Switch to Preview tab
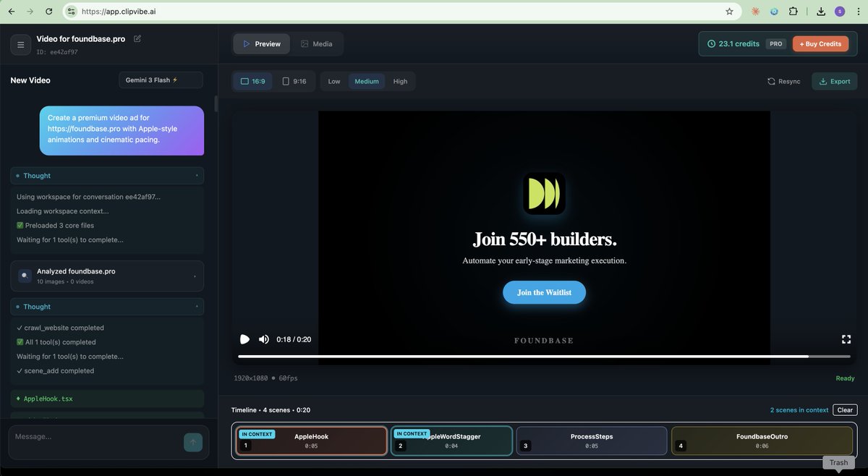This screenshot has height=476, width=868. (261, 44)
